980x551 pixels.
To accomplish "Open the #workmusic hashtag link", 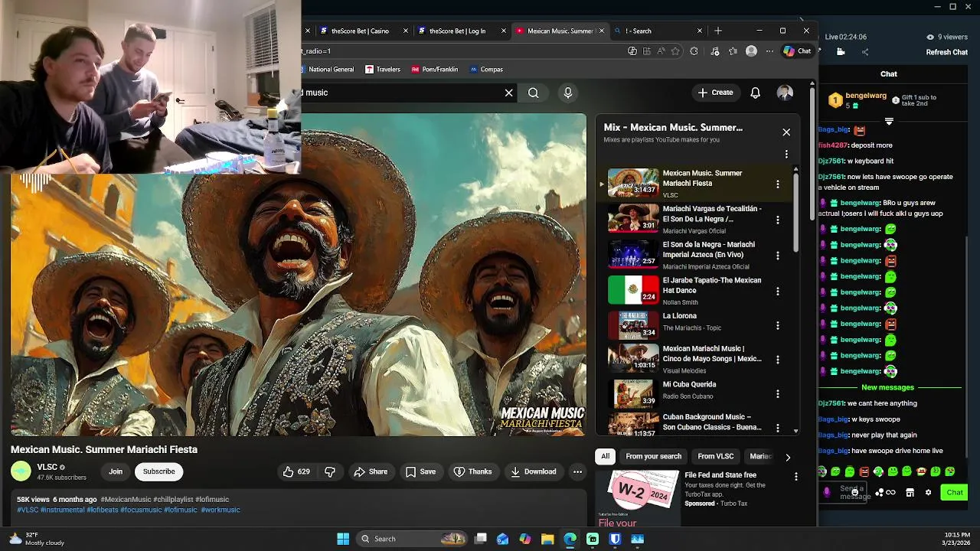I will tap(220, 510).
